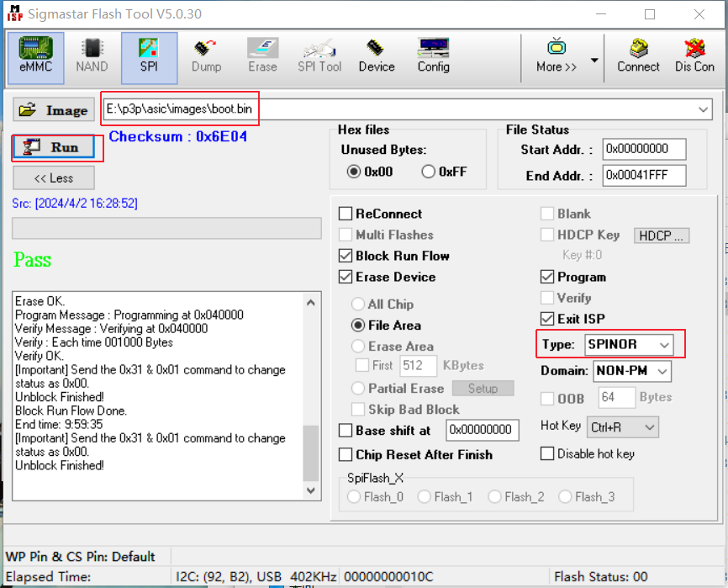Open the HDCP ... key button

coord(661,236)
